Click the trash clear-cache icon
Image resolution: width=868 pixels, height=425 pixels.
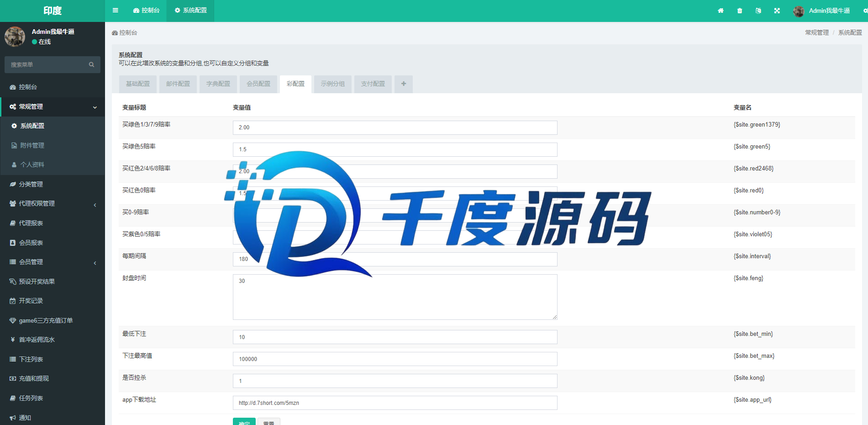pos(740,11)
